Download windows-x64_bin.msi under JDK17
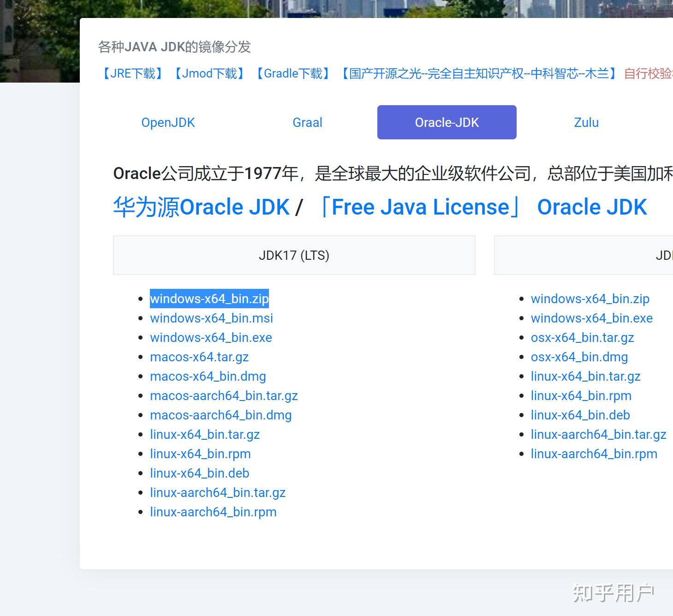This screenshot has width=673, height=616. tap(211, 318)
